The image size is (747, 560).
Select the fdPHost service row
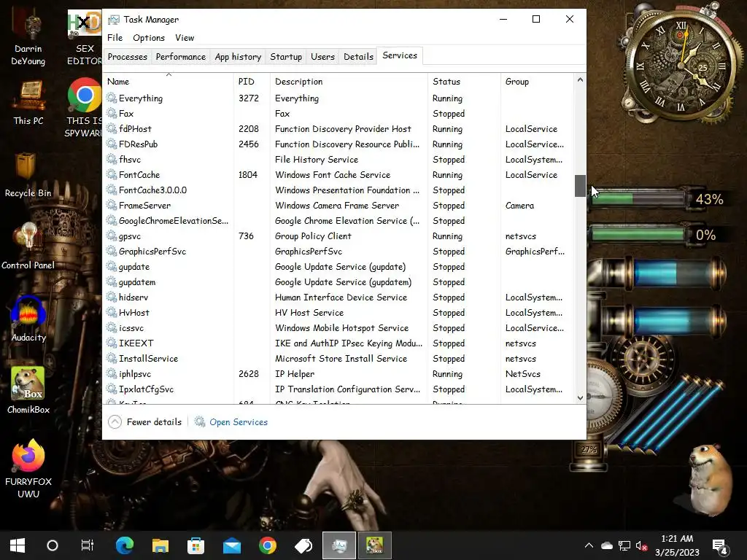(338, 128)
